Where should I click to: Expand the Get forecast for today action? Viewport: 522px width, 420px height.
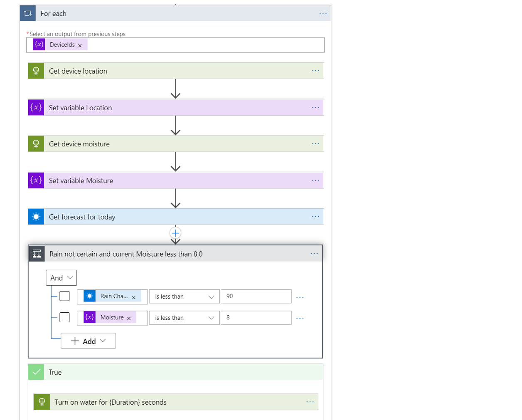[x=176, y=217]
